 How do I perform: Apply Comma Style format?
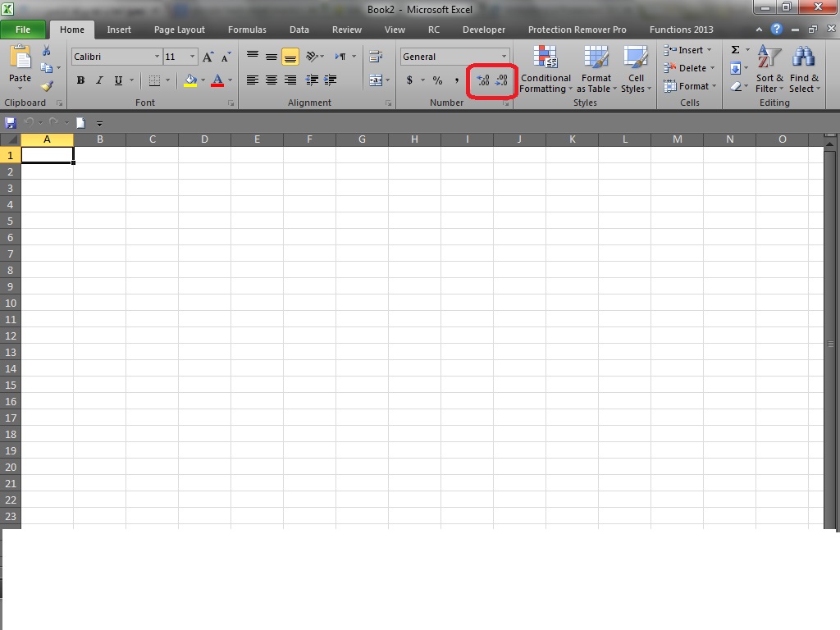456,80
